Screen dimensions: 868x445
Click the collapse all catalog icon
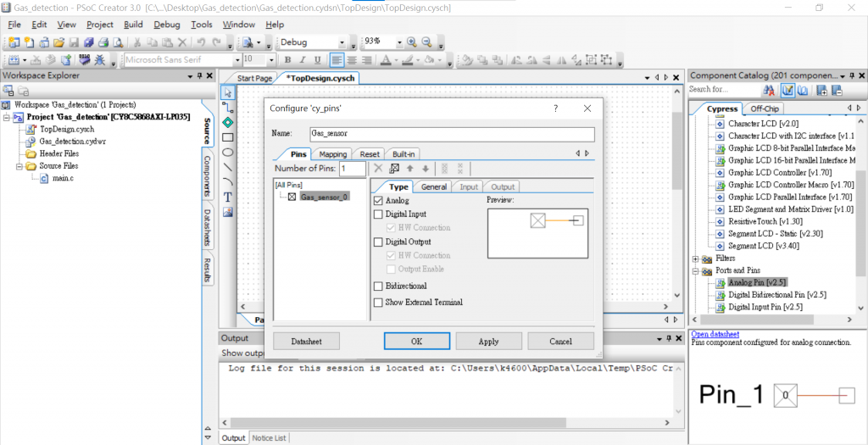pyautogui.click(x=837, y=90)
